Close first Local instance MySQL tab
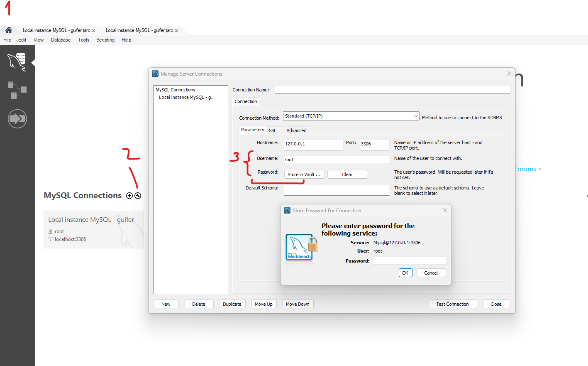This screenshot has height=366, width=588. 93,30
